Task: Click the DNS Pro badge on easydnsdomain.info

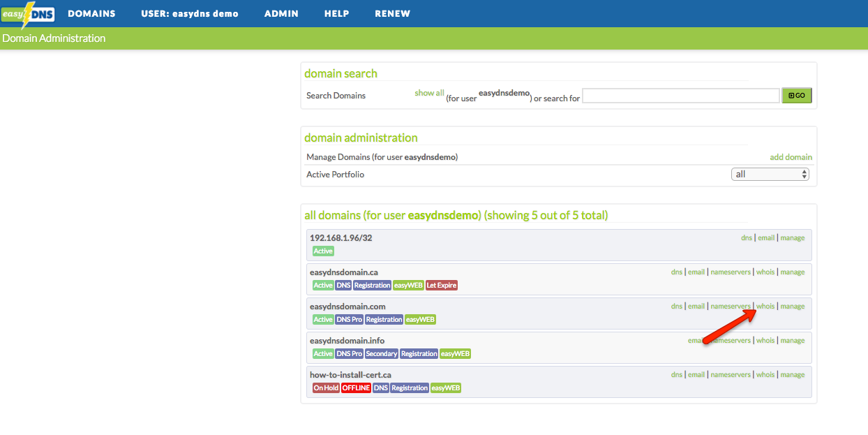Action: [x=349, y=354]
